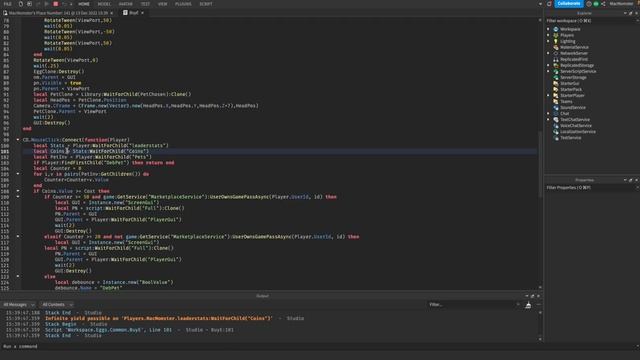Image resolution: width=640 pixels, height=360 pixels.
Task: Select the StarterPack icon
Action: tap(556, 89)
